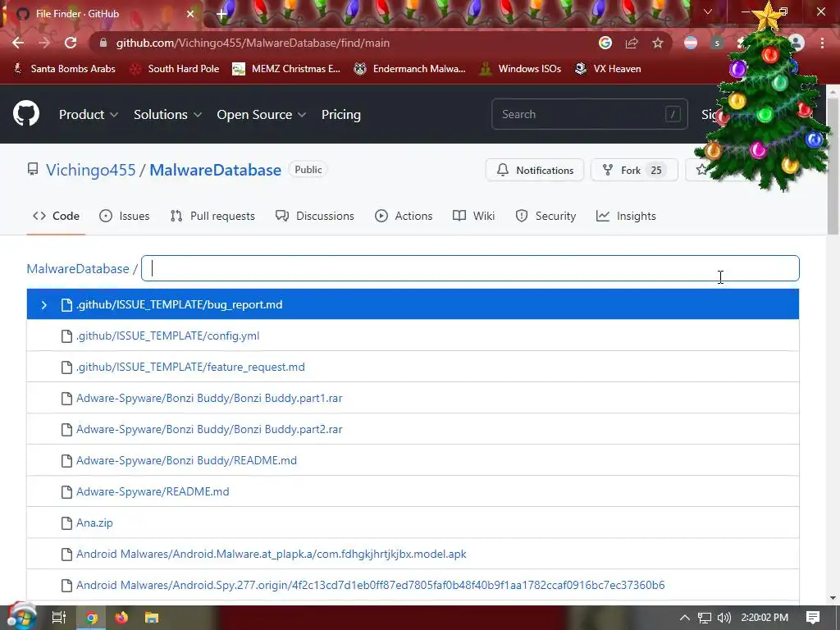Open Windows ISOs bookmark
Image resolution: width=840 pixels, height=630 pixels.
pos(519,69)
